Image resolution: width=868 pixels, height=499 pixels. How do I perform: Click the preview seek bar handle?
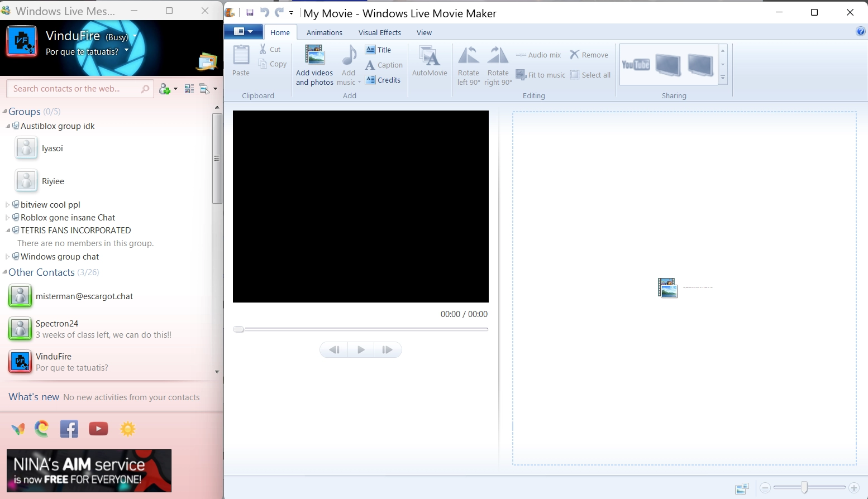point(239,329)
